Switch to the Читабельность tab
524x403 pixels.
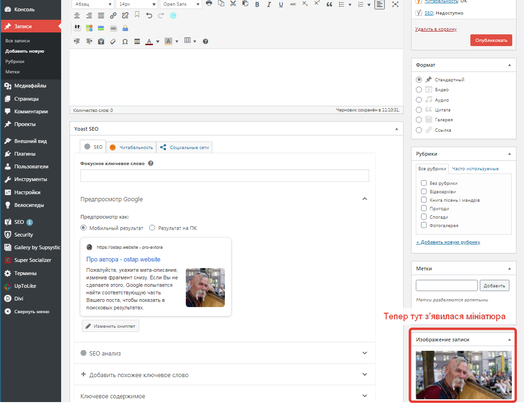coord(132,147)
